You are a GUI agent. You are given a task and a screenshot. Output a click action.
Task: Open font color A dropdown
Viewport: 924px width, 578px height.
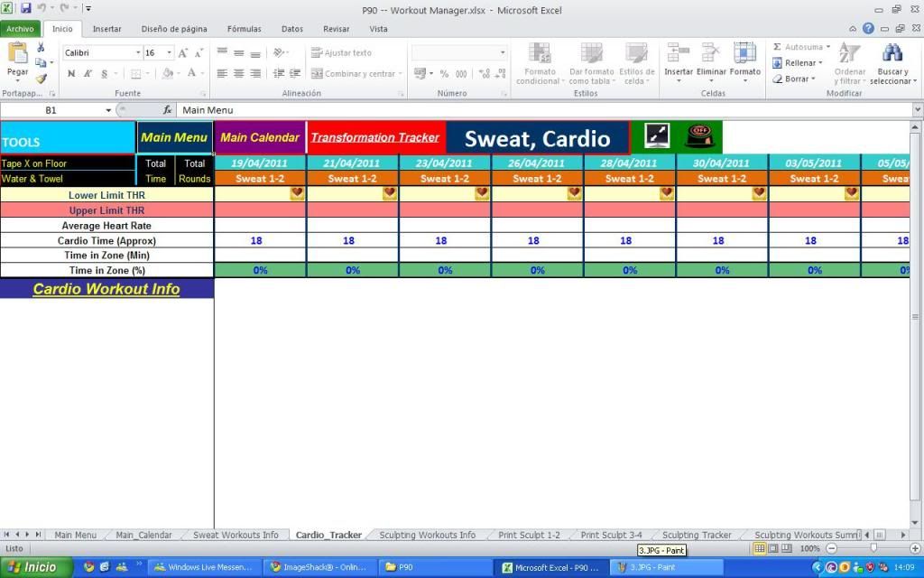(202, 74)
